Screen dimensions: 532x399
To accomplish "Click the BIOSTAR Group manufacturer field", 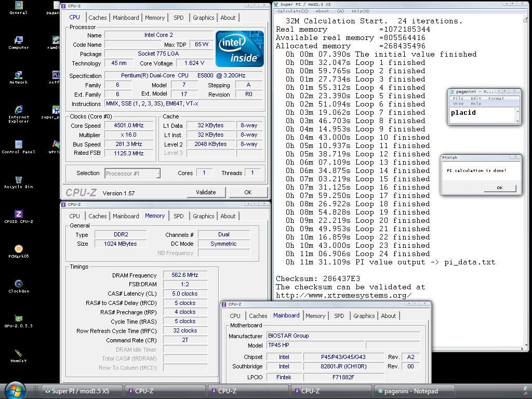I will tap(343, 336).
